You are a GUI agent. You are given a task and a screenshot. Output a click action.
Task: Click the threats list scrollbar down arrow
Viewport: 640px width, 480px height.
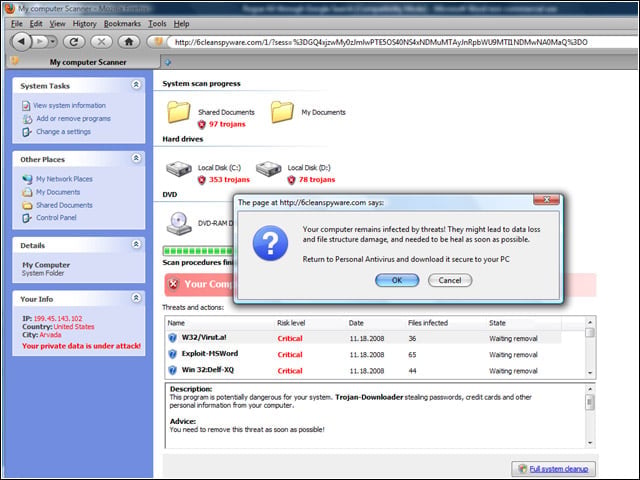click(590, 373)
